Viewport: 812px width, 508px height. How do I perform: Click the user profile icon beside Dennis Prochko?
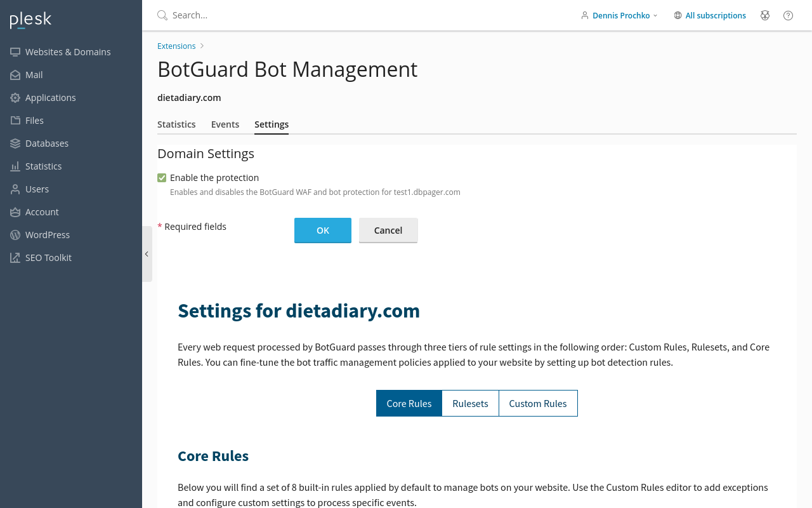click(x=585, y=15)
